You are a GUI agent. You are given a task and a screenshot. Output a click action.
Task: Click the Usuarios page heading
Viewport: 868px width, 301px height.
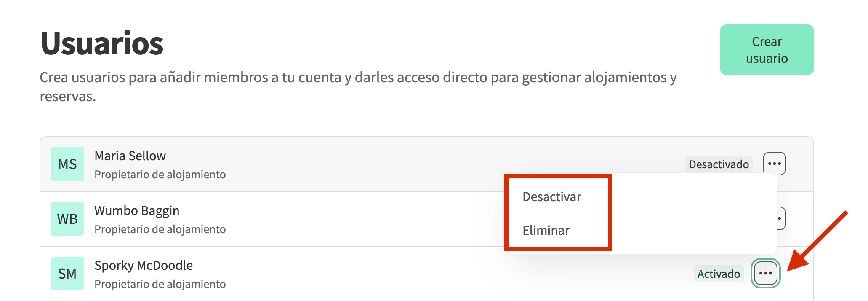tap(102, 43)
